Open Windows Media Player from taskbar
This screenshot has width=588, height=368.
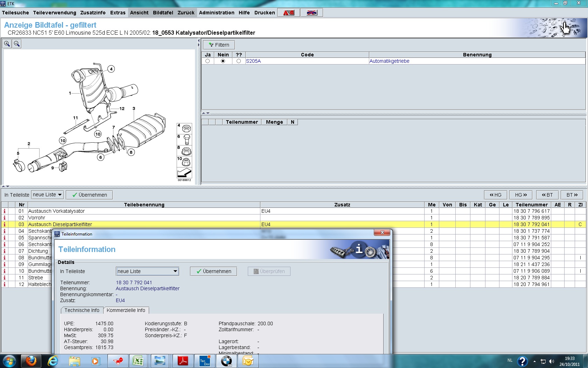[x=95, y=361]
